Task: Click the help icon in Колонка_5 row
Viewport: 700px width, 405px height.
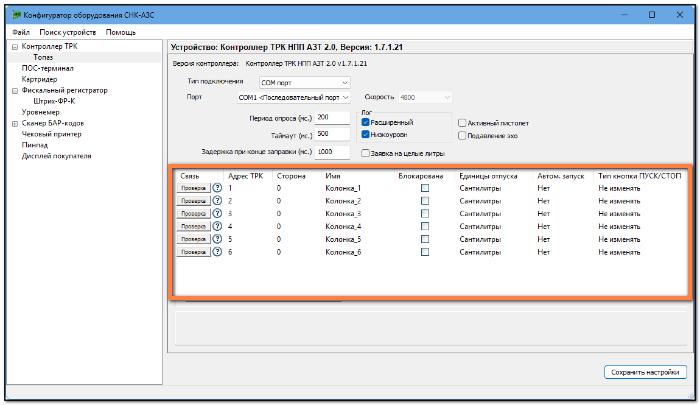Action: [217, 239]
